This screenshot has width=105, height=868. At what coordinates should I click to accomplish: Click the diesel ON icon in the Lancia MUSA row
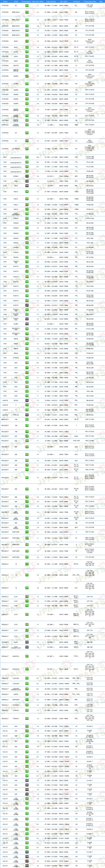point(27,400)
